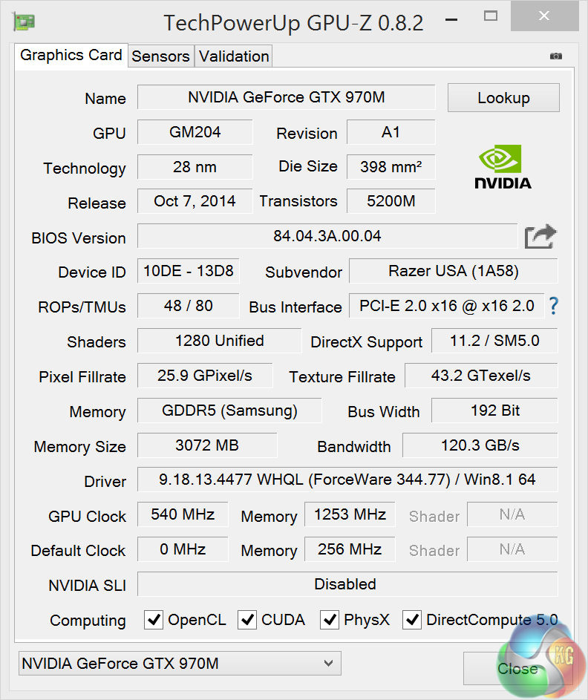Toggle the DirectCompute 5.0 checkbox
This screenshot has width=588, height=700.
412,620
